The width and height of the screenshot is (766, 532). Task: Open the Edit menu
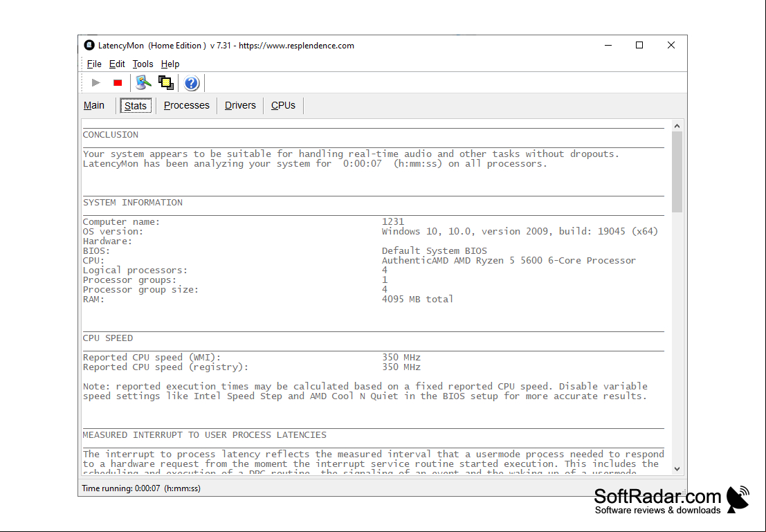coord(117,64)
